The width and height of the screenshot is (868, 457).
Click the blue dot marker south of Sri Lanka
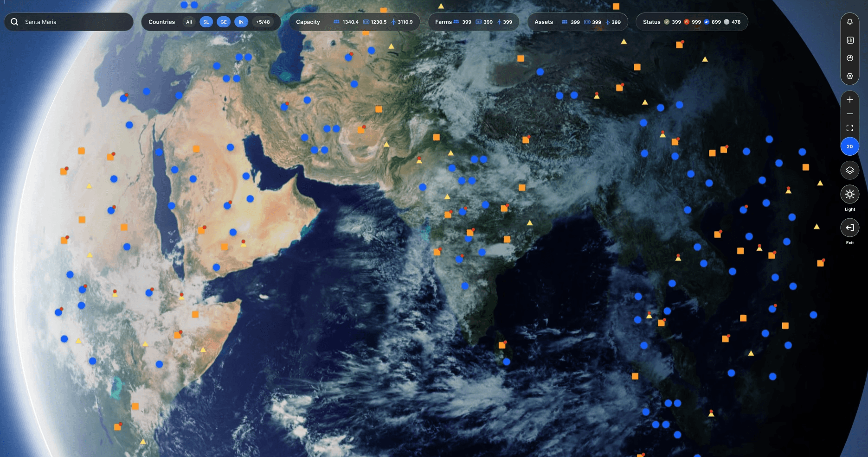(x=507, y=362)
